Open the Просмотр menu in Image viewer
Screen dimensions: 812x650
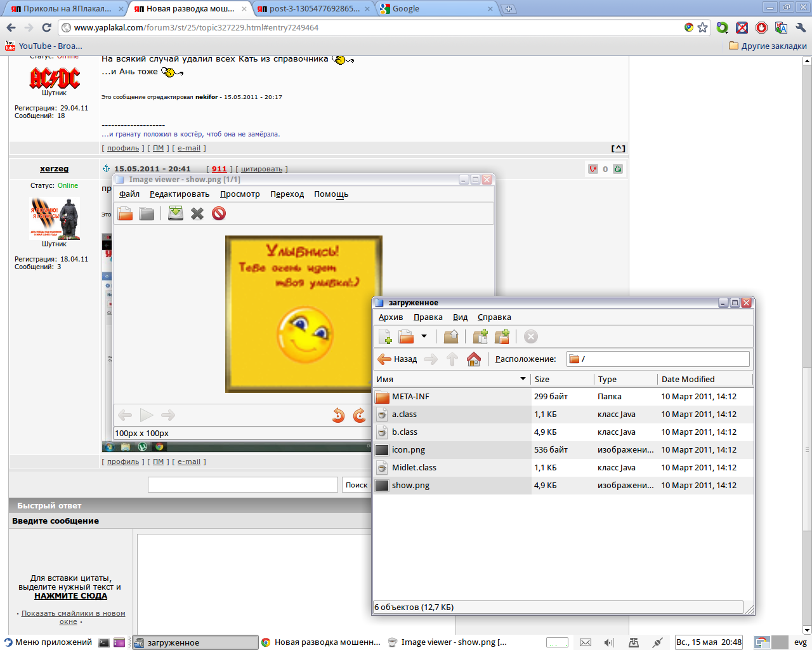pyautogui.click(x=240, y=194)
